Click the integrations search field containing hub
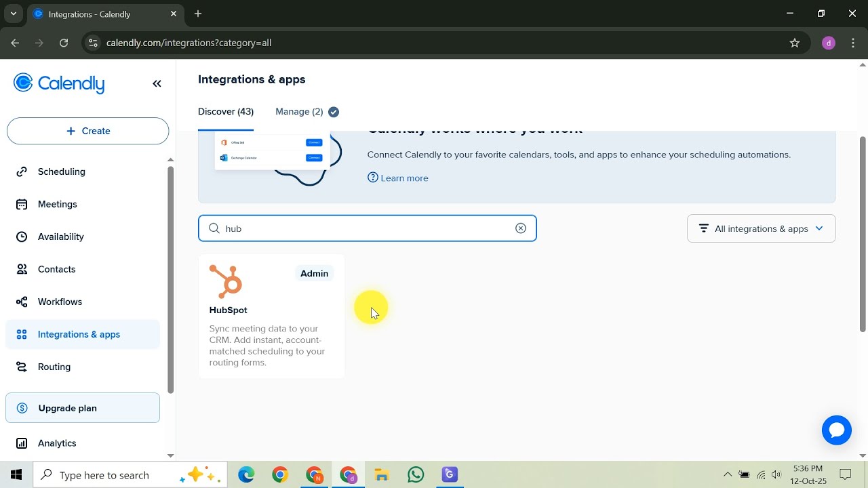This screenshot has width=868, height=488. pyautogui.click(x=368, y=228)
